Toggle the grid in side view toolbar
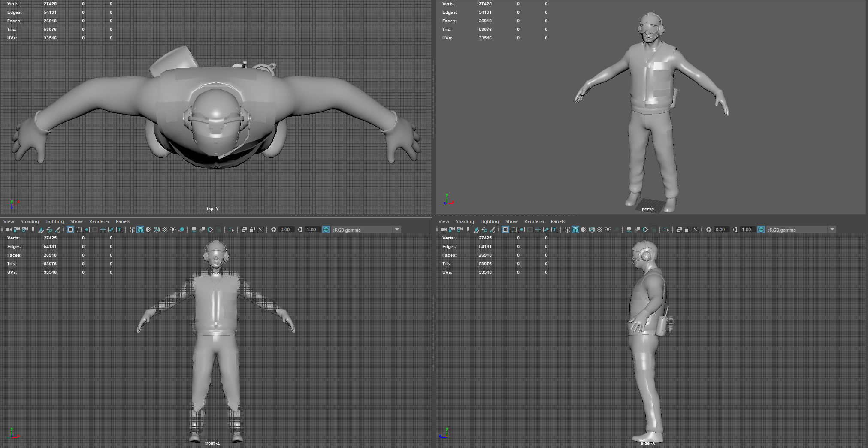868x448 pixels. (x=505, y=230)
